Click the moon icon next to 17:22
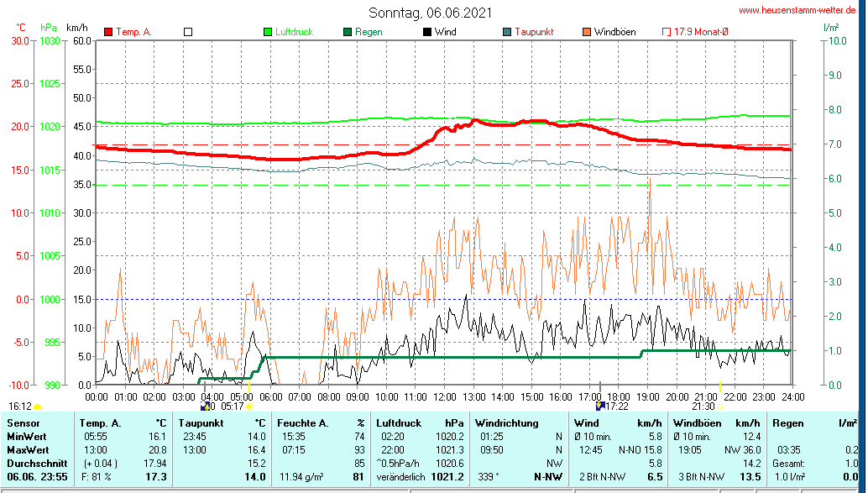The height and width of the screenshot is (493, 868). pyautogui.click(x=599, y=406)
